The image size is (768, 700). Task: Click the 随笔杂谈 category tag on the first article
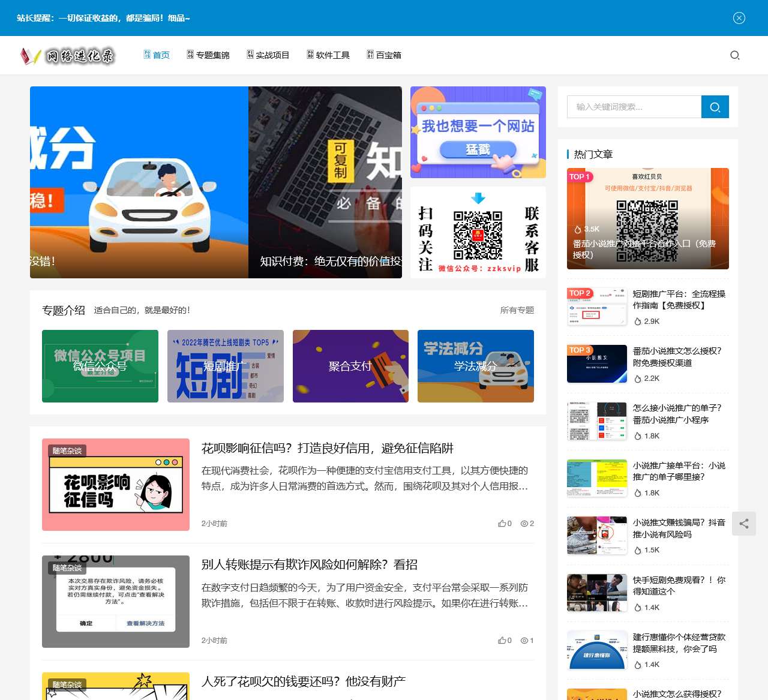[67, 451]
